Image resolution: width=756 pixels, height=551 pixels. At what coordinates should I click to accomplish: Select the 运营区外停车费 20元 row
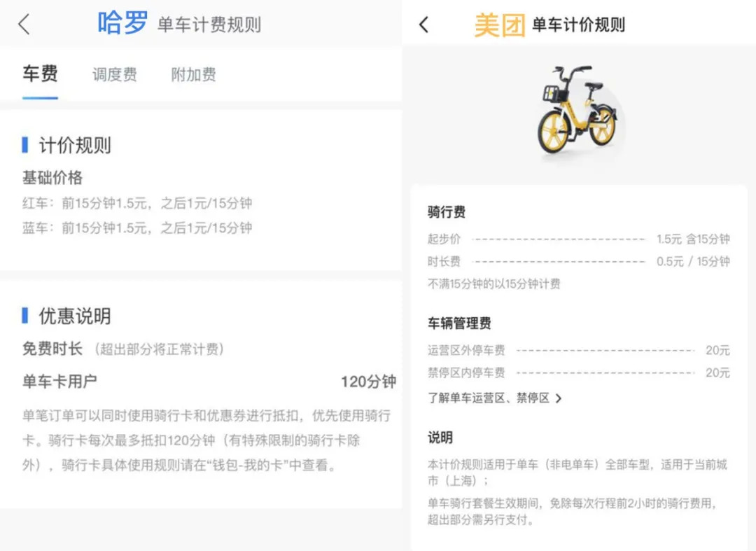(x=578, y=350)
